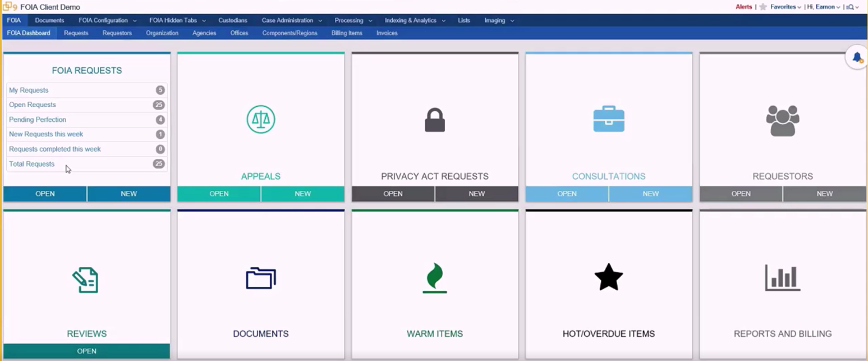Click the Privacy Act Requests padlock icon
Viewport: 868px width, 361px height.
tap(434, 120)
